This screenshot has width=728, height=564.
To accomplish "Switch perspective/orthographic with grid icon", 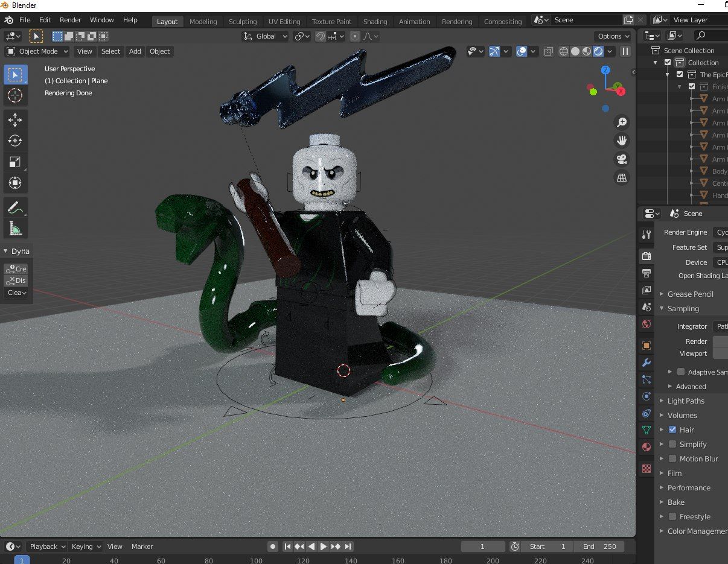I will [621, 177].
